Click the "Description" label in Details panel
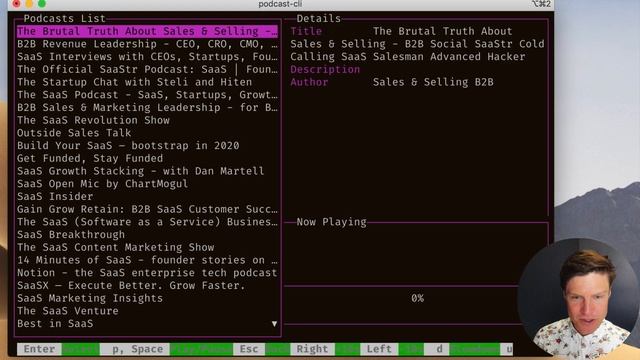 (325, 69)
